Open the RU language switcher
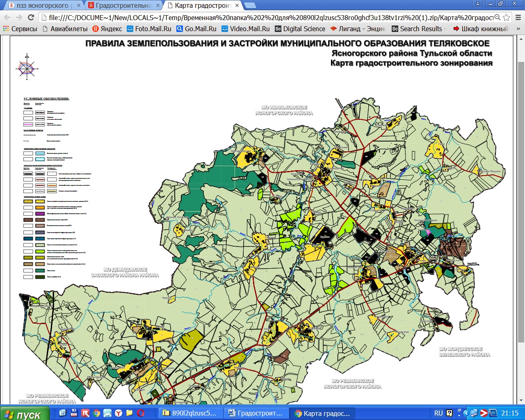525x420 pixels. [x=438, y=413]
